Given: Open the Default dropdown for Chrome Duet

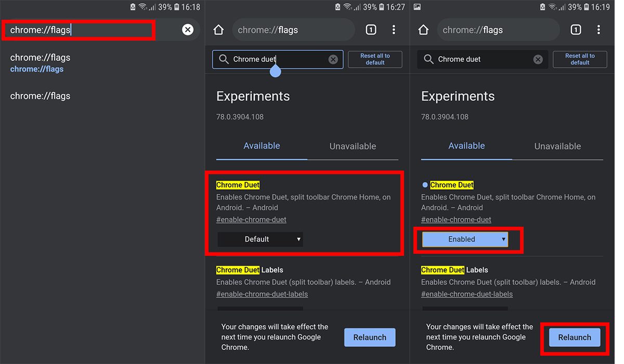Looking at the screenshot, I should pyautogui.click(x=260, y=239).
